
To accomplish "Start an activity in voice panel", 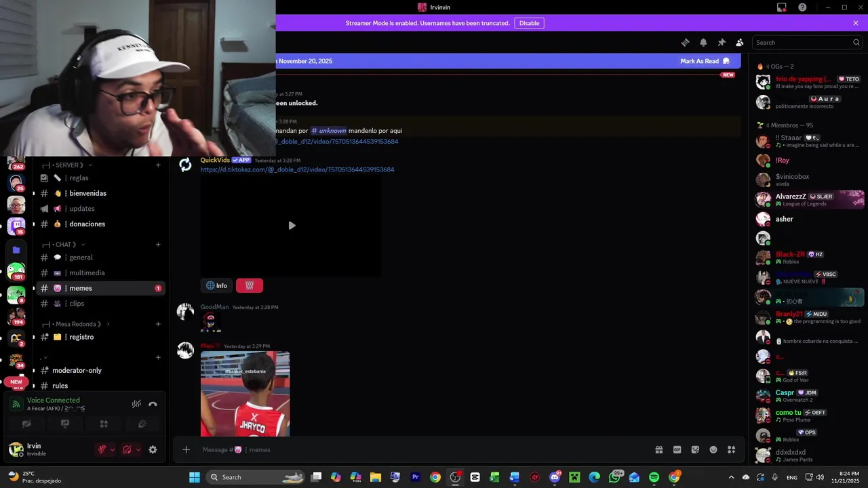I will click(x=104, y=424).
